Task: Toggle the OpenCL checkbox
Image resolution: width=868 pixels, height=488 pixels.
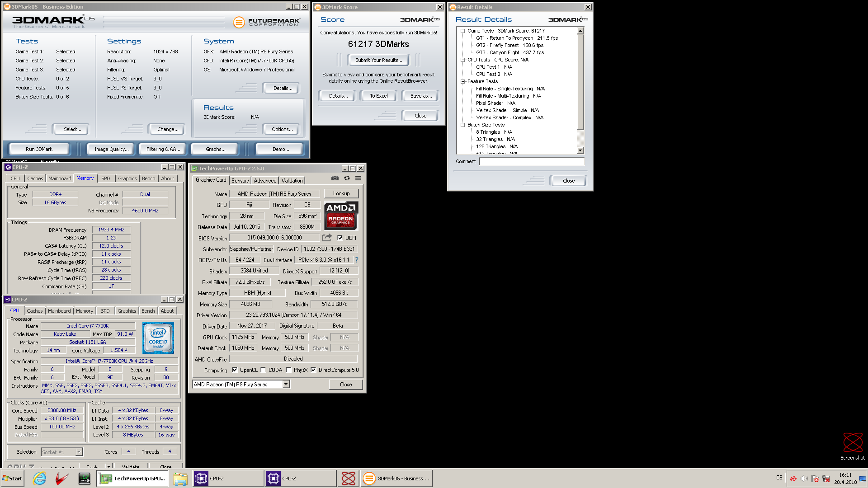Action: 235,370
